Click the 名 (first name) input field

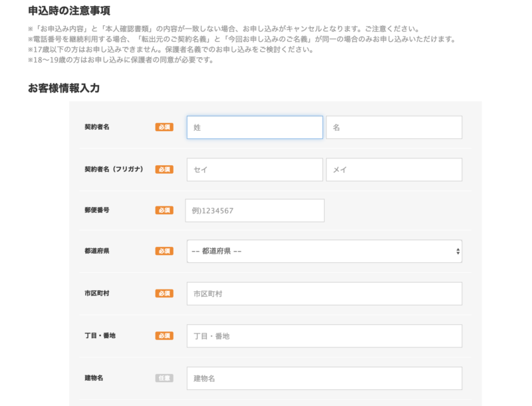[394, 127]
